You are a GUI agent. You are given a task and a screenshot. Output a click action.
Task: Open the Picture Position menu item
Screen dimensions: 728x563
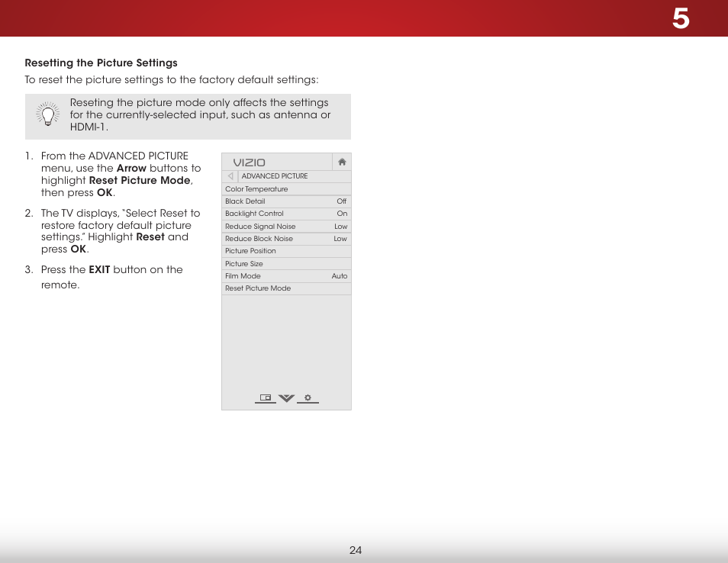(286, 251)
